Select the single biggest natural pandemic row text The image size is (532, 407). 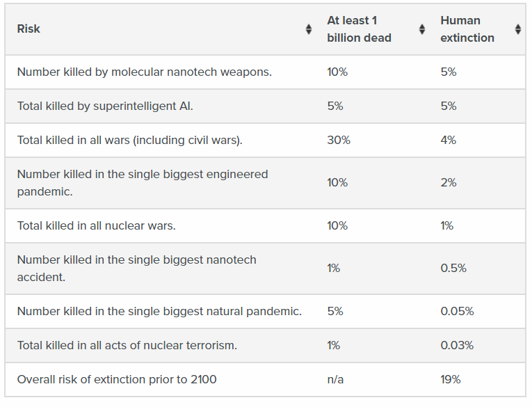tap(159, 311)
